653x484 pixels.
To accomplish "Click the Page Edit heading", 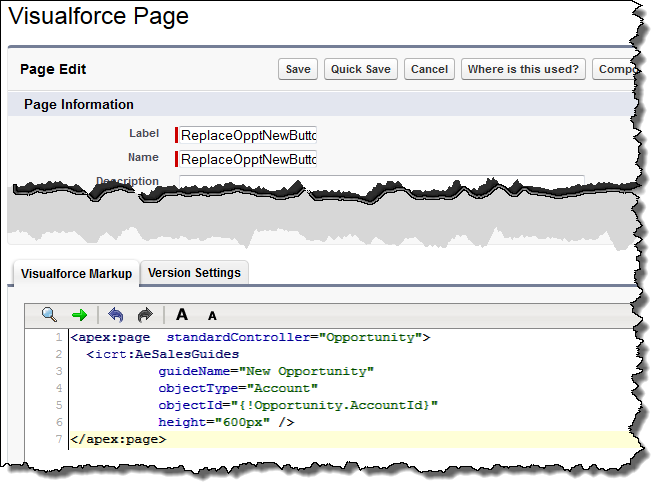I will 53,69.
